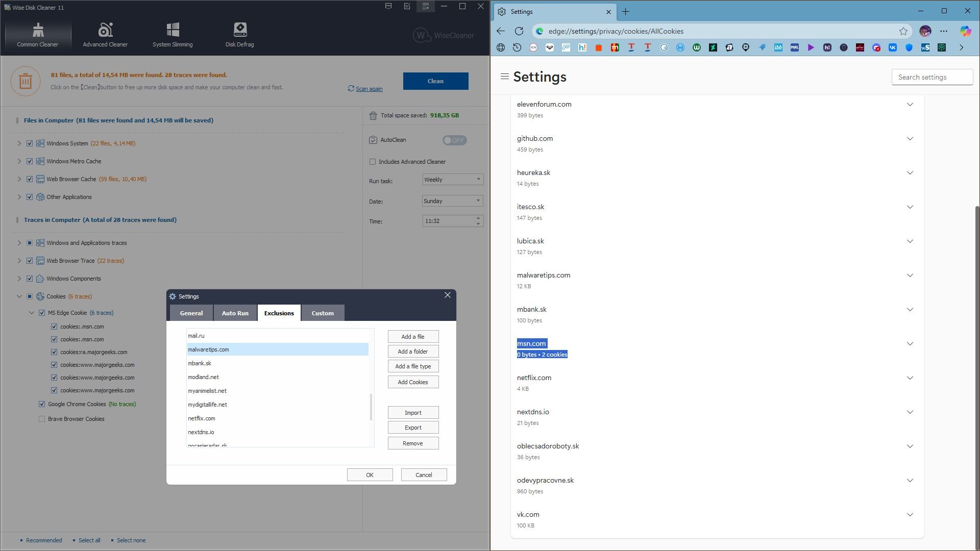Viewport: 980px width, 551px height.
Task: Click the Add Cookies button
Action: click(x=413, y=382)
